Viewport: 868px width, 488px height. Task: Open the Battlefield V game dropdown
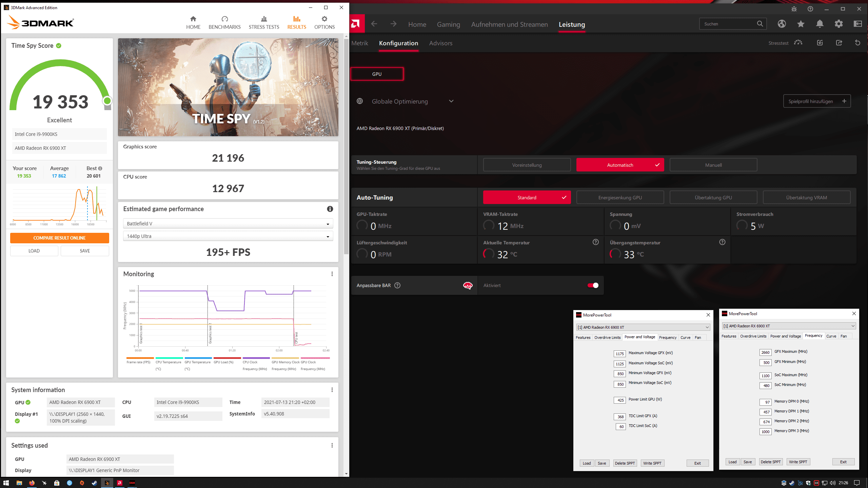[x=228, y=224]
